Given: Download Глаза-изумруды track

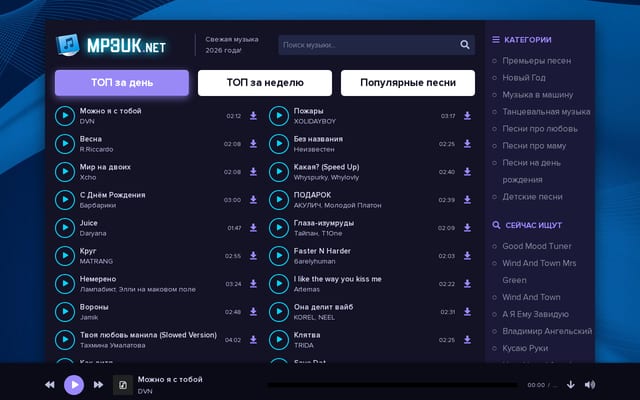Looking at the screenshot, I should coord(467,228).
